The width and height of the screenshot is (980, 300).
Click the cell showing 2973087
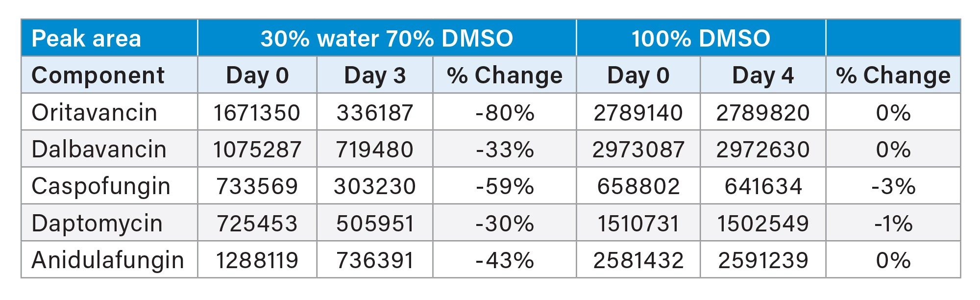638,150
